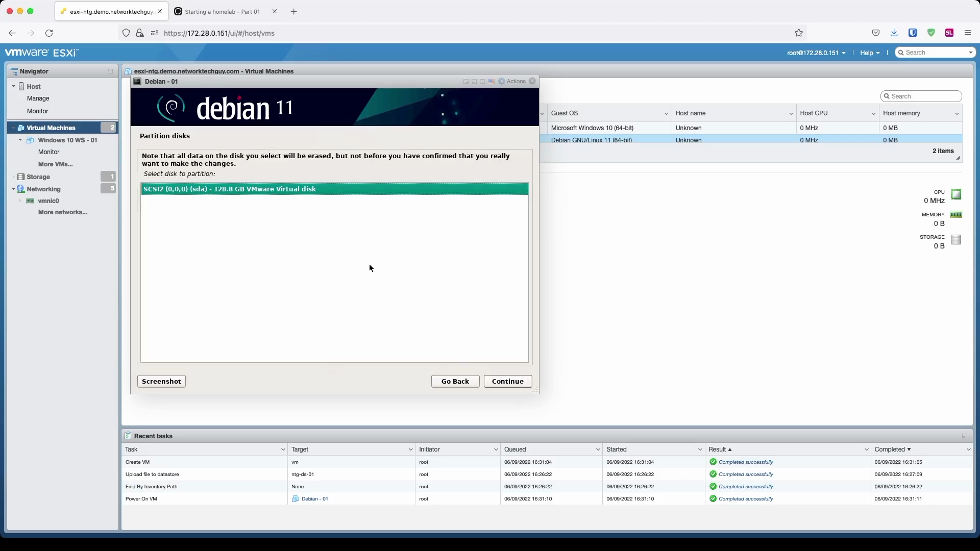Reload the browser page
The height and width of the screenshot is (551, 980).
(49, 33)
